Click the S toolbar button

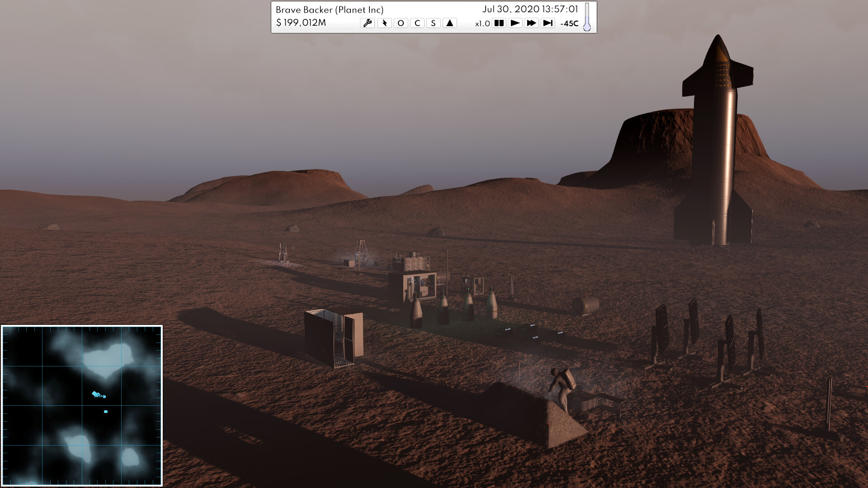(x=433, y=23)
